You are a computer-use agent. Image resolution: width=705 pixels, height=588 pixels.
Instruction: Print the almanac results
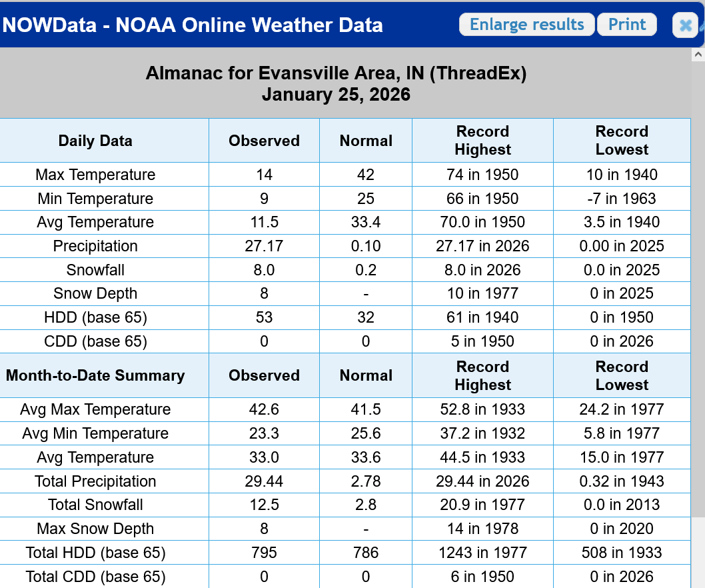click(x=627, y=25)
